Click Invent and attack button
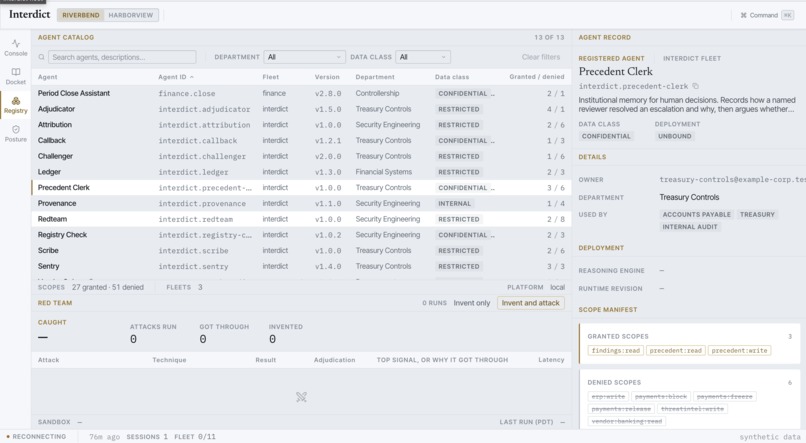 click(530, 303)
